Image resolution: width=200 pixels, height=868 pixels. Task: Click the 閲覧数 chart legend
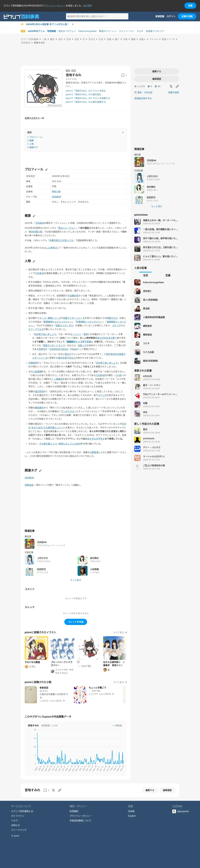pyautogui.click(x=117, y=725)
